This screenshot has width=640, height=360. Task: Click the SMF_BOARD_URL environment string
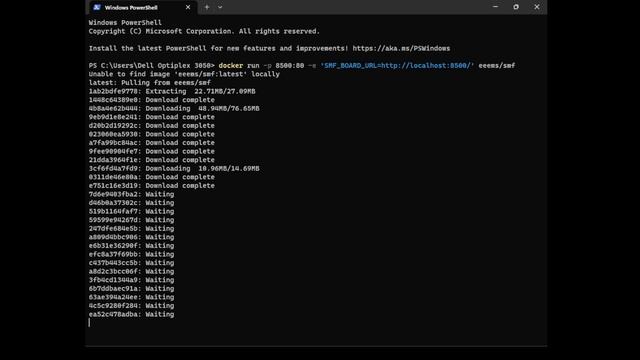[397, 66]
